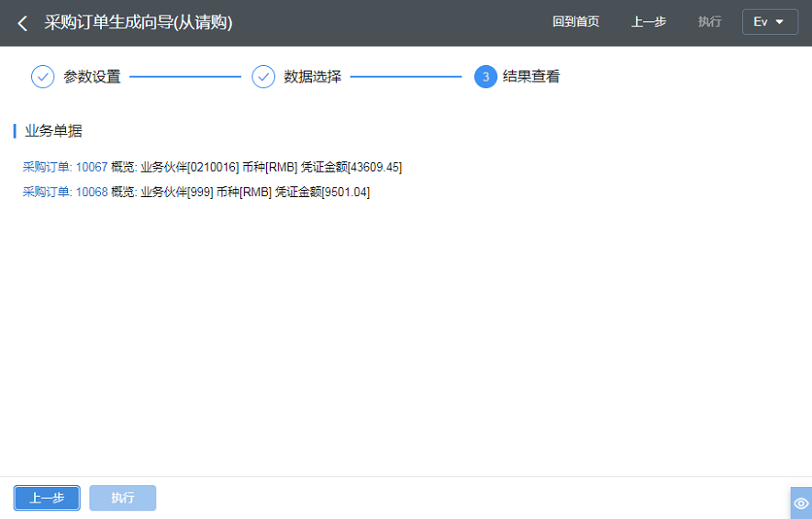
Task: Click the 数据选择 step checkmark circle
Action: (263, 77)
